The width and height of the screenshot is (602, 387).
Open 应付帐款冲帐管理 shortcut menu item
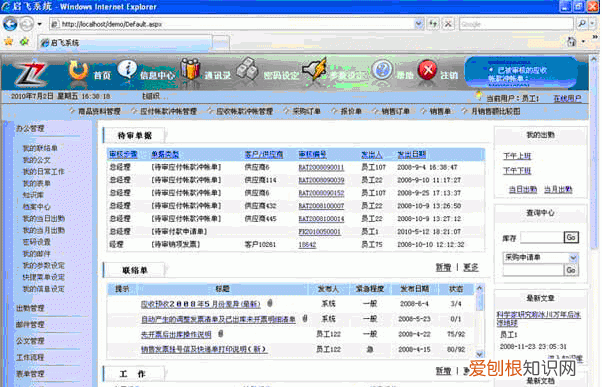click(x=168, y=111)
